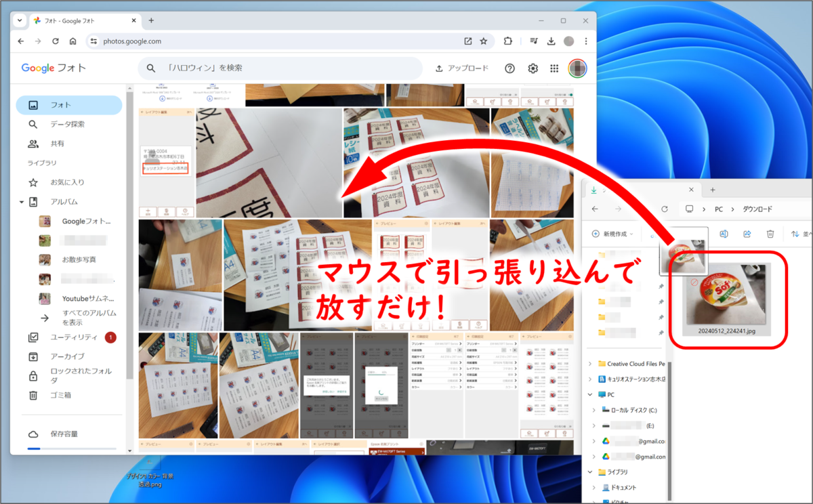This screenshot has width=813, height=504.
Task: Bookmark this page with star icon
Action: tap(484, 41)
